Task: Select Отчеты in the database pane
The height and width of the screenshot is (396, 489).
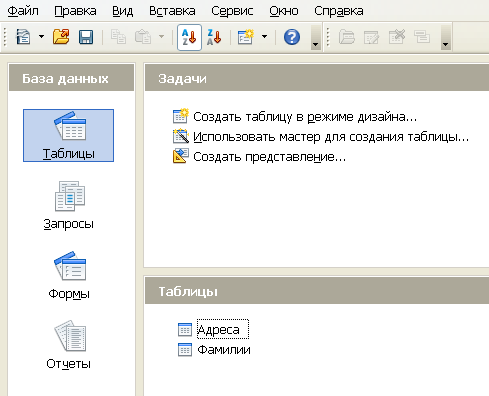Action: point(68,345)
